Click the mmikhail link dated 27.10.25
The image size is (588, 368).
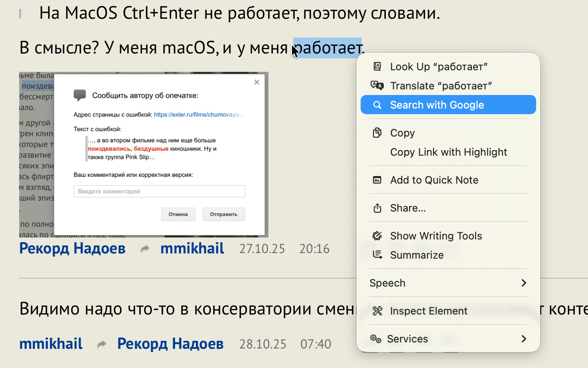click(x=192, y=249)
